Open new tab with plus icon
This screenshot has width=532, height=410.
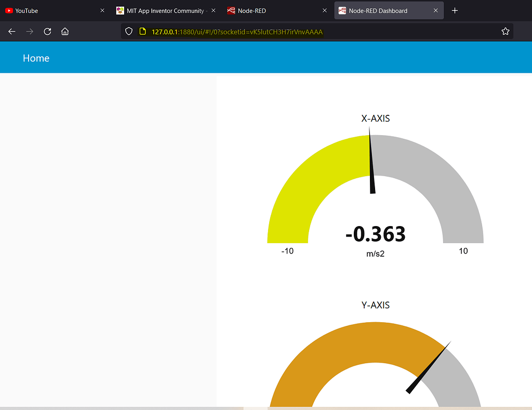455,10
